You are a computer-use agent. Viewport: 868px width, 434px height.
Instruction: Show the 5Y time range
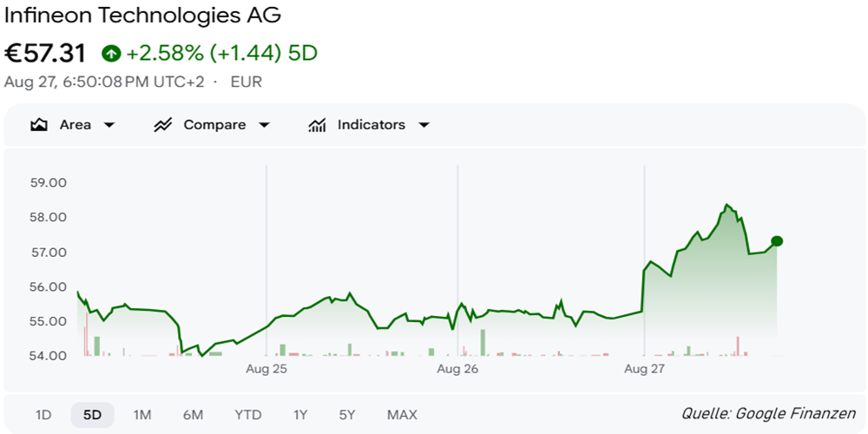pyautogui.click(x=347, y=415)
